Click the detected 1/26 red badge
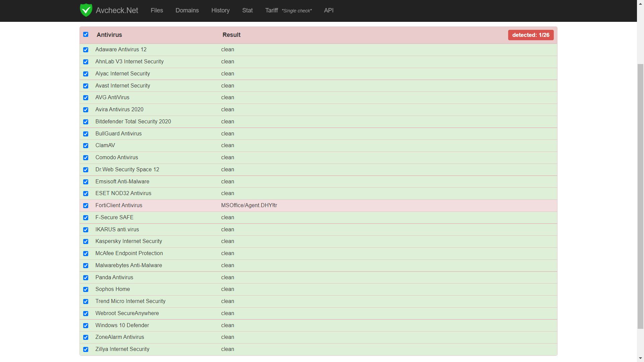 coord(531,35)
